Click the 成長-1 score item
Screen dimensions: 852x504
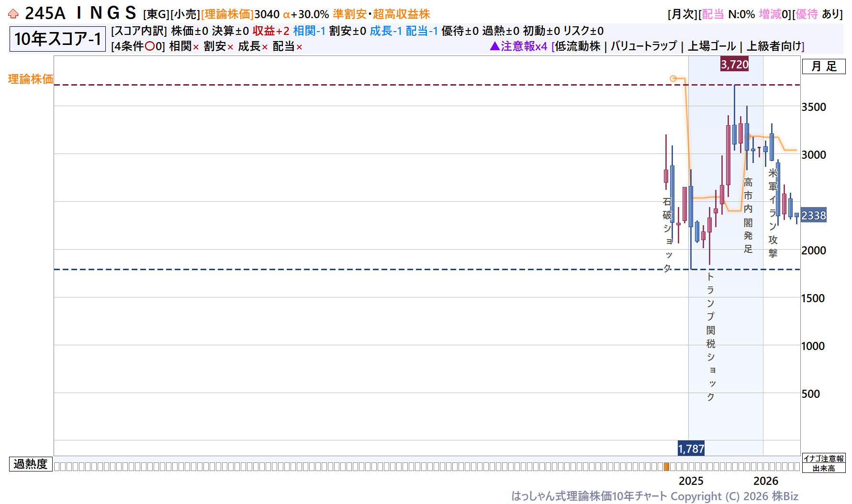click(x=386, y=31)
